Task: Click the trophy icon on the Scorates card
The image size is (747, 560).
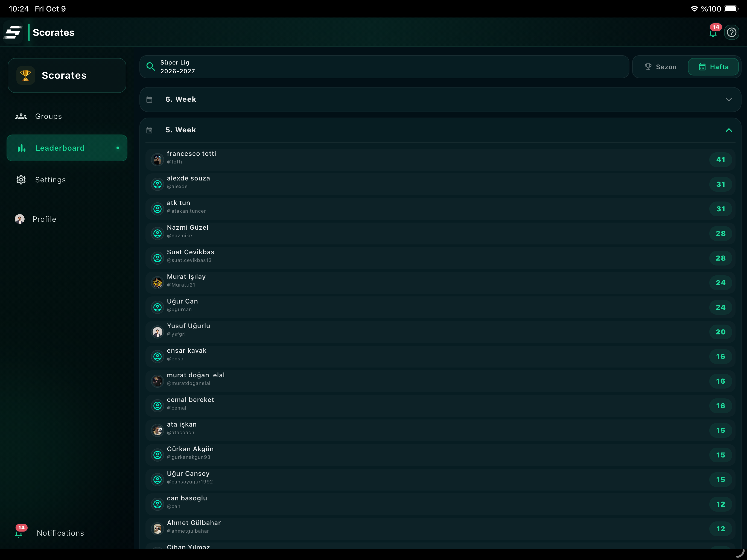Action: (x=25, y=75)
